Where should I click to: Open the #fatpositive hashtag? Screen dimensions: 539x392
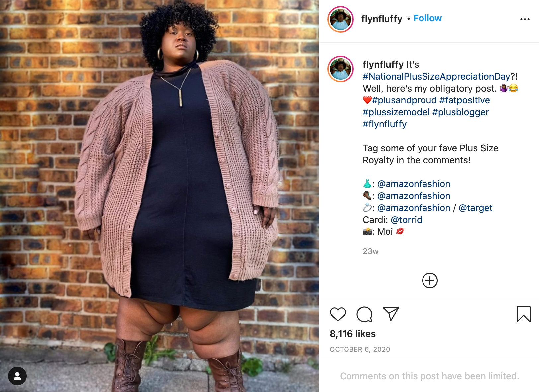465,100
